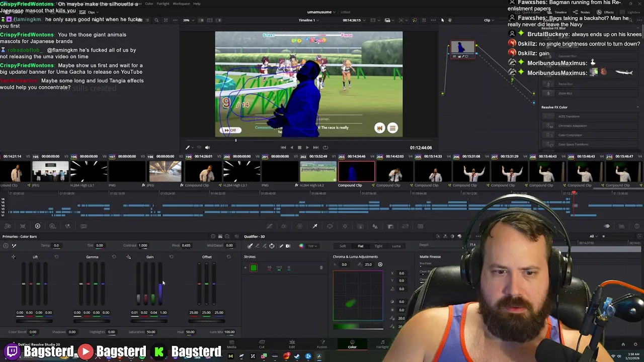
Task: Jump to the previous clip
Action: pos(283,147)
